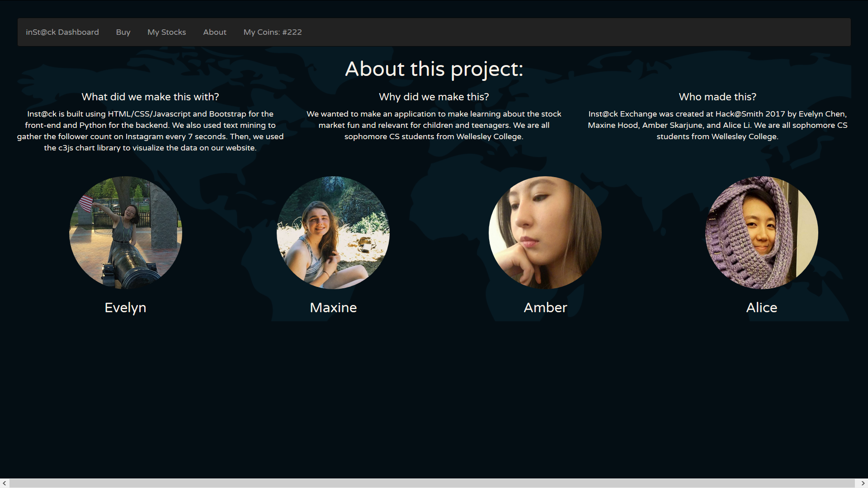Select the About nav item
The height and width of the screenshot is (488, 868).
click(x=214, y=32)
